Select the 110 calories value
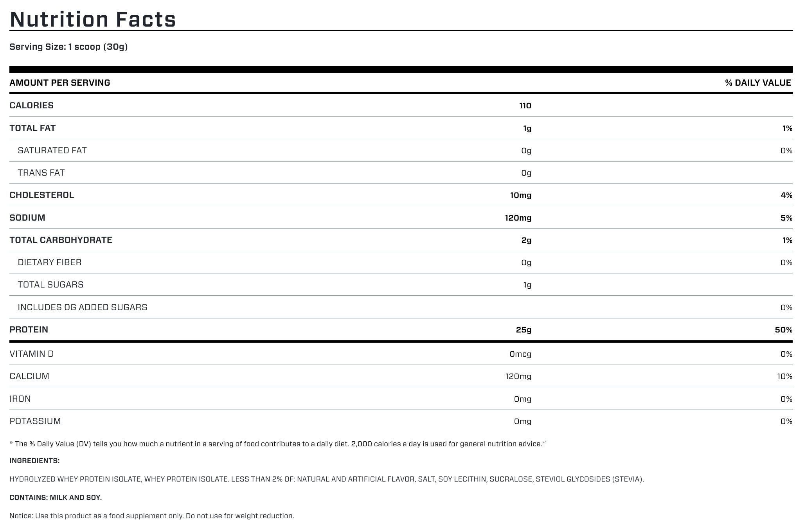The height and width of the screenshot is (532, 806). (525, 106)
